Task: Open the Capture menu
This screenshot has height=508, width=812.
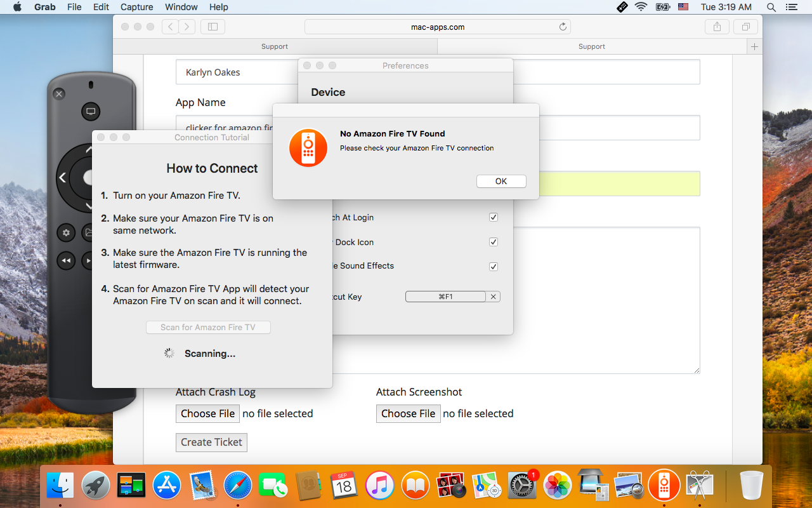Action: (x=136, y=7)
